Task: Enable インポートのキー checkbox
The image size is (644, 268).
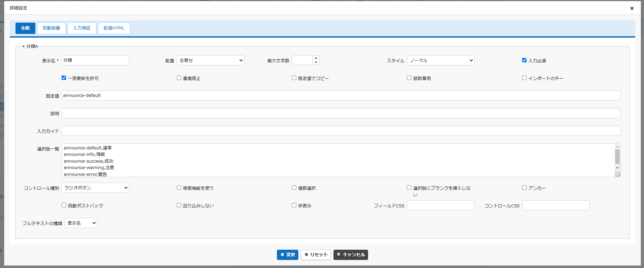Action: click(x=524, y=78)
